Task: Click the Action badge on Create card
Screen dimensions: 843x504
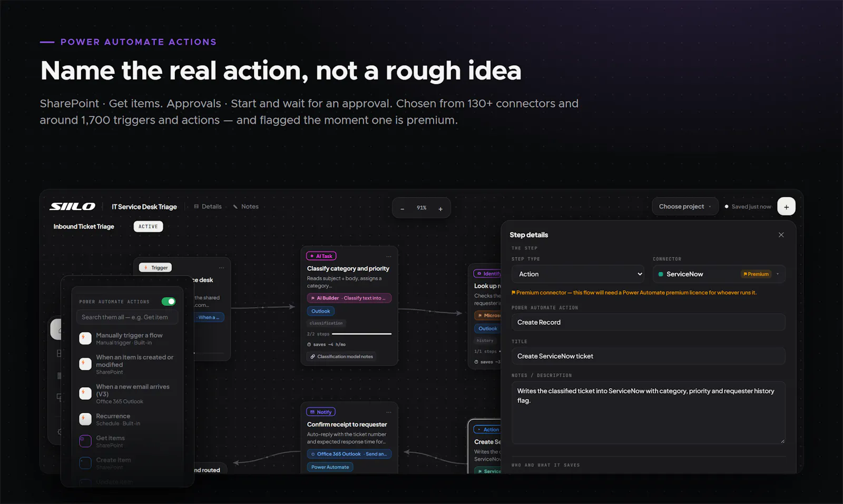Action: 487,429
